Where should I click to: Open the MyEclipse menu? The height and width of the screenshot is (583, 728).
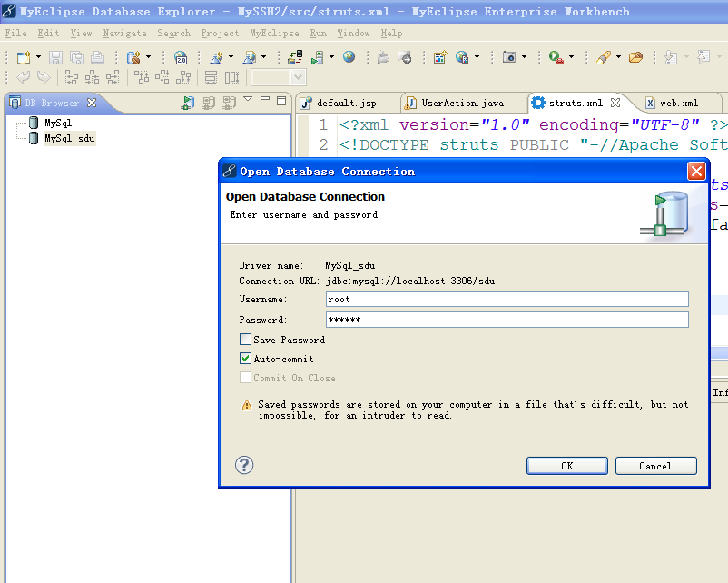(274, 34)
